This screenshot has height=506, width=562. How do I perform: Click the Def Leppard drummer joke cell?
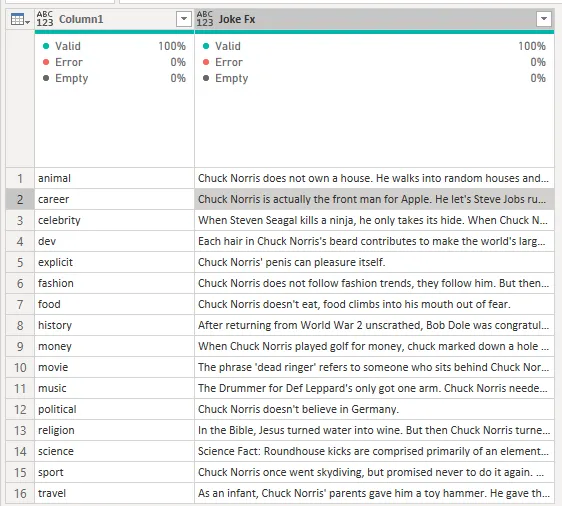[x=374, y=388]
